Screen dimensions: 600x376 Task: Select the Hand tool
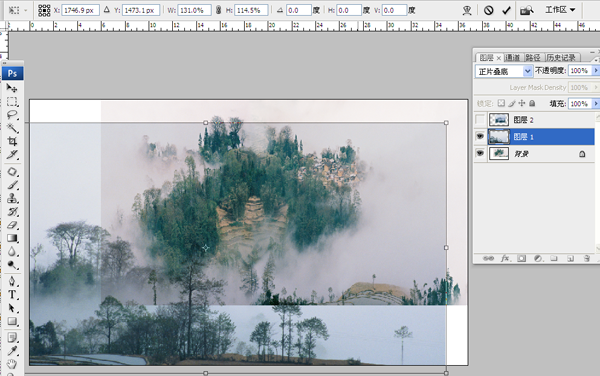click(x=12, y=364)
